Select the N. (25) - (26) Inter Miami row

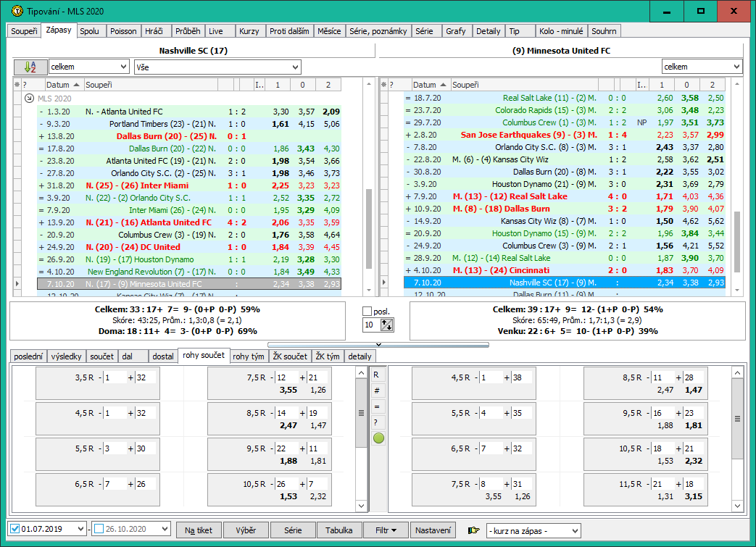click(189, 185)
